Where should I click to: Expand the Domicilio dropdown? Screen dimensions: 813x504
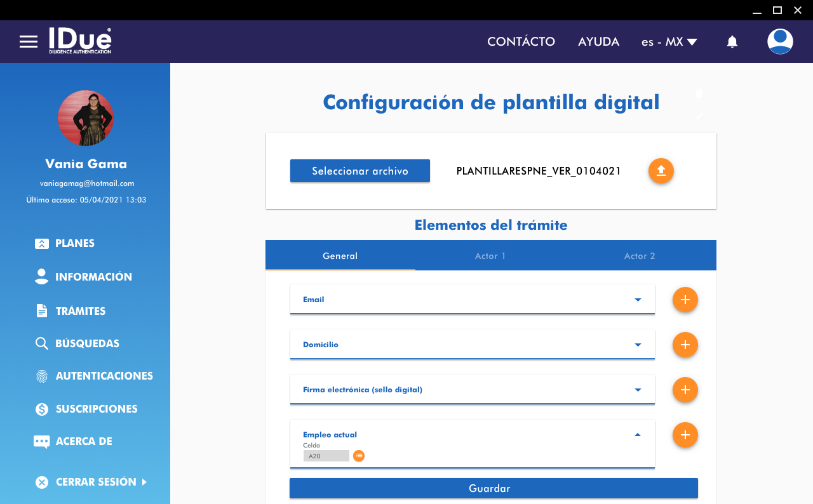coord(638,345)
